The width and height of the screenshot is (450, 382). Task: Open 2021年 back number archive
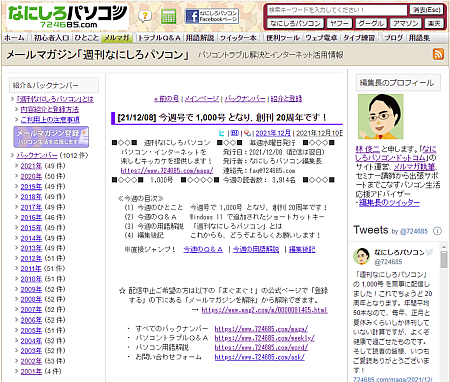coord(31,166)
